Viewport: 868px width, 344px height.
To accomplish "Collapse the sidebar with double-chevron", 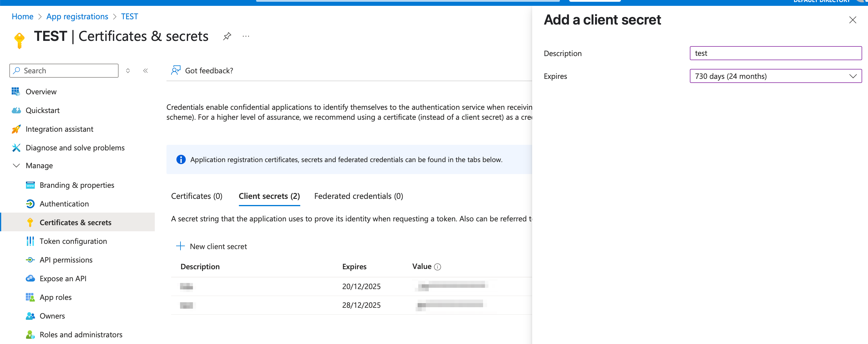I will click(145, 71).
